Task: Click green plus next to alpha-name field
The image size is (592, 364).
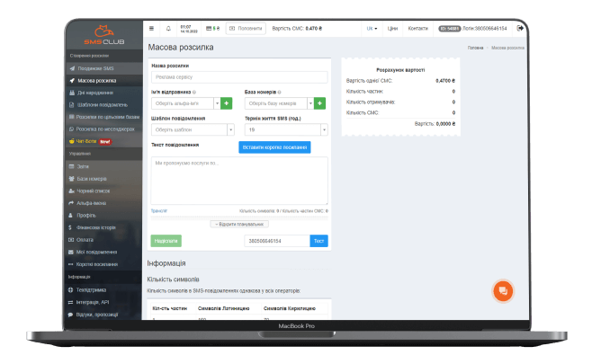Action: 227,103
